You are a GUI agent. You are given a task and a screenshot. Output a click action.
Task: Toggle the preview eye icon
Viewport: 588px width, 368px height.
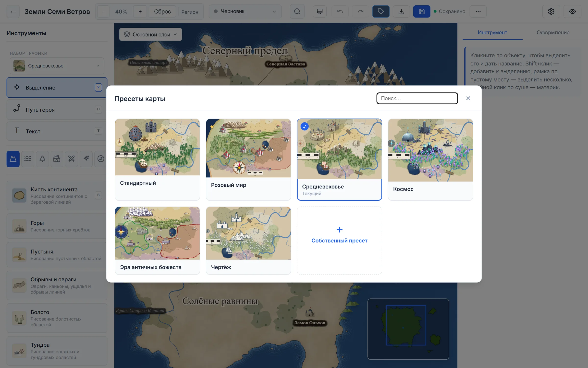572,12
